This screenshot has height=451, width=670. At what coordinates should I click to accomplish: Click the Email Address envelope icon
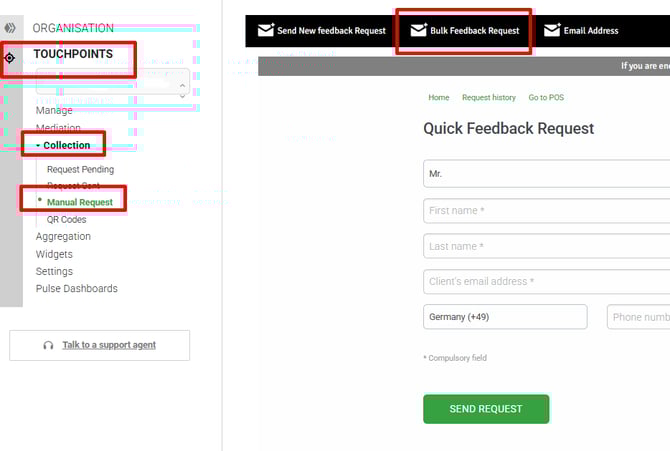click(x=552, y=31)
